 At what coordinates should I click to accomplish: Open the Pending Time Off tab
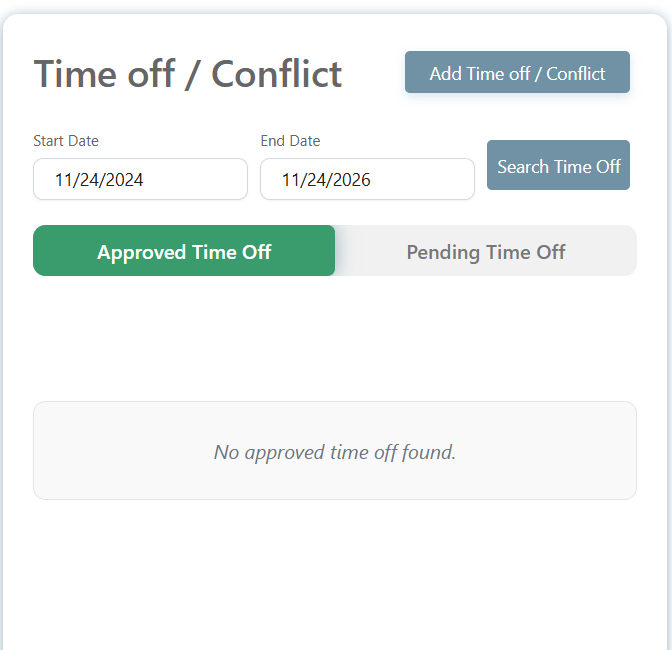pyautogui.click(x=485, y=251)
